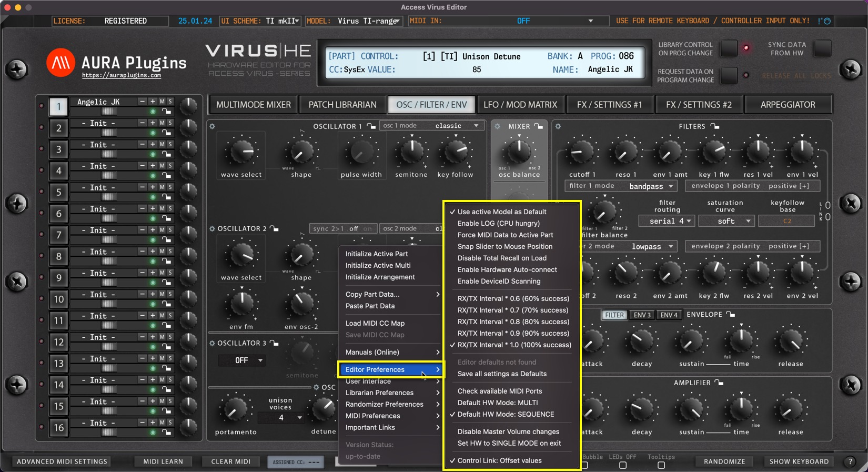
Task: Mute part 1 with the M button
Action: click(x=162, y=102)
